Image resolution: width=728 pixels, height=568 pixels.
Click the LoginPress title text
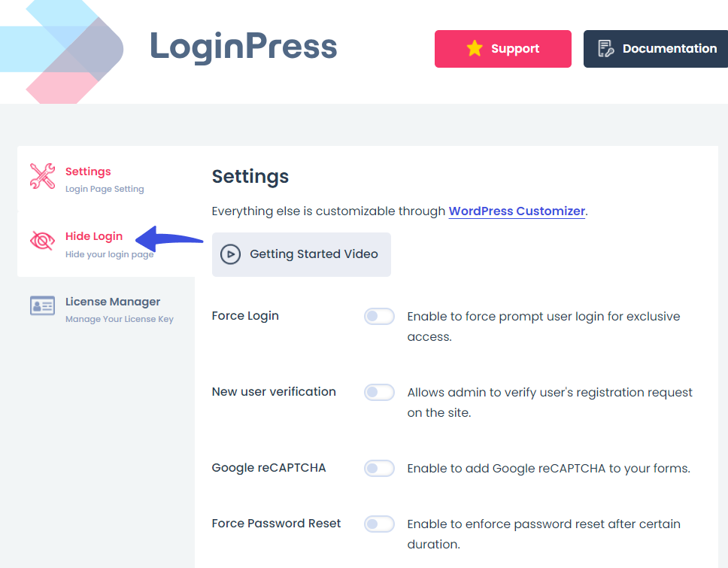coord(244,47)
